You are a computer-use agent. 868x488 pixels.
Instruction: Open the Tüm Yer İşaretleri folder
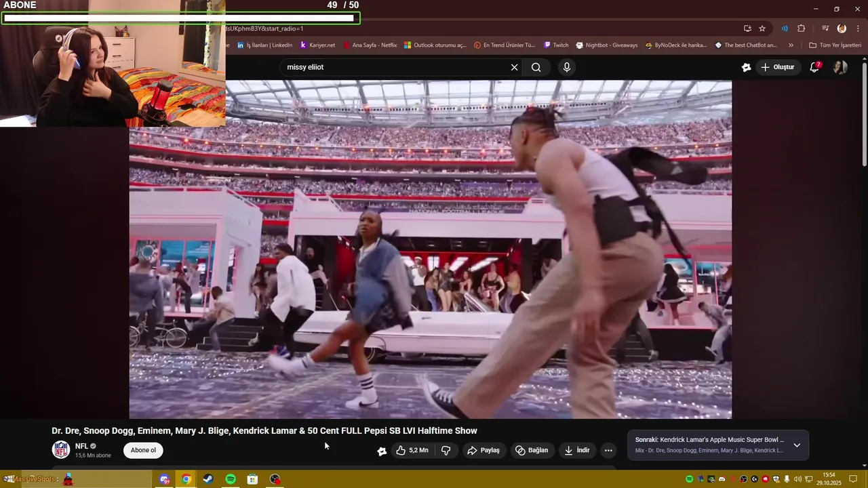click(835, 45)
